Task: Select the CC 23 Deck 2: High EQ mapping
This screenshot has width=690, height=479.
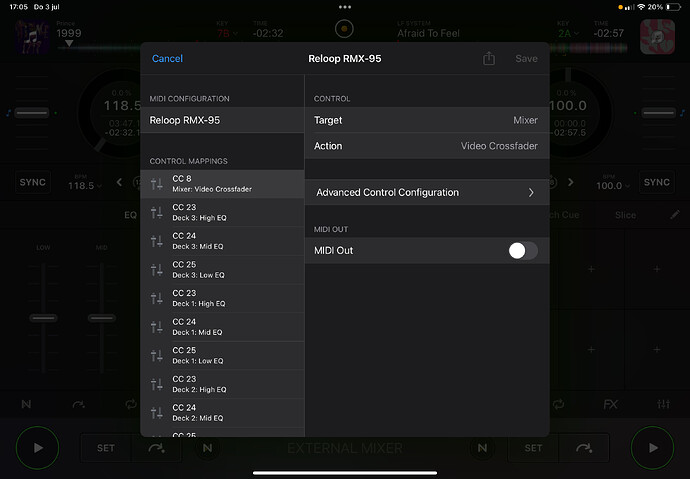Action: point(222,384)
